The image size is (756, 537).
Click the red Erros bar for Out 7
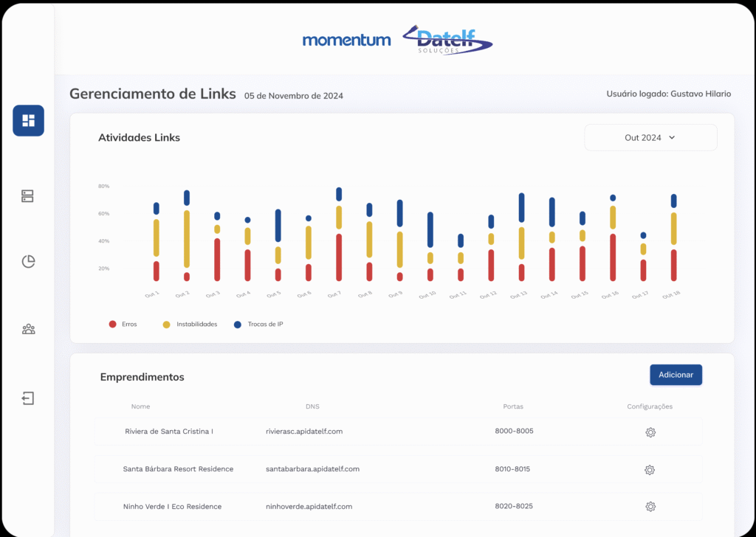click(x=339, y=257)
